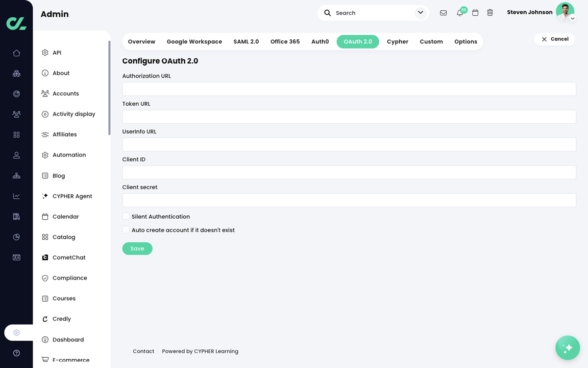
Task: Click the settings gear in the sidebar
Action: click(x=16, y=332)
